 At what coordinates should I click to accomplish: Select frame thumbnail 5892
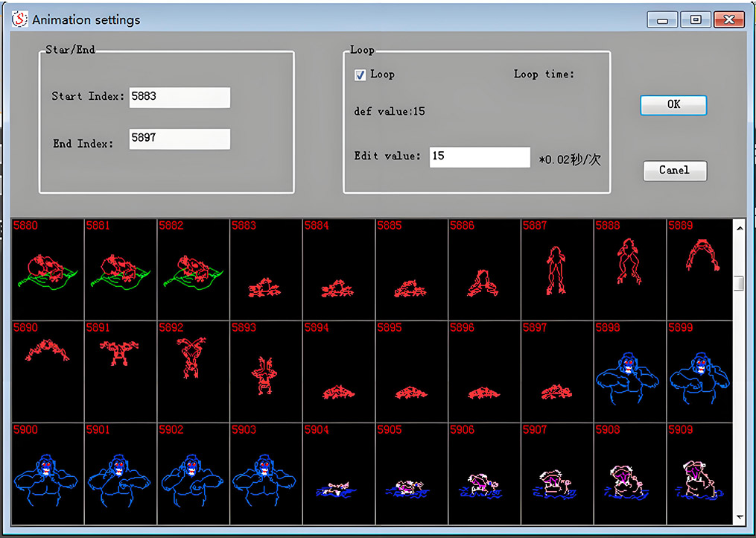point(194,371)
